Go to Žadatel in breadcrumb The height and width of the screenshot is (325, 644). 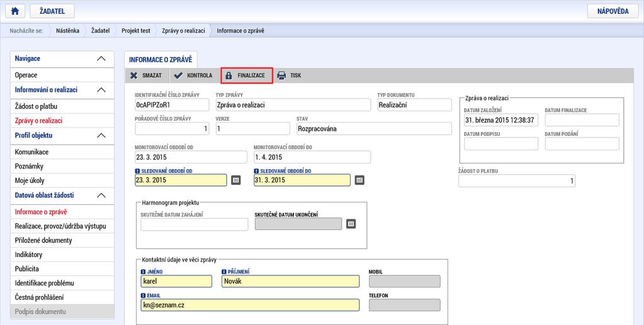pos(101,31)
